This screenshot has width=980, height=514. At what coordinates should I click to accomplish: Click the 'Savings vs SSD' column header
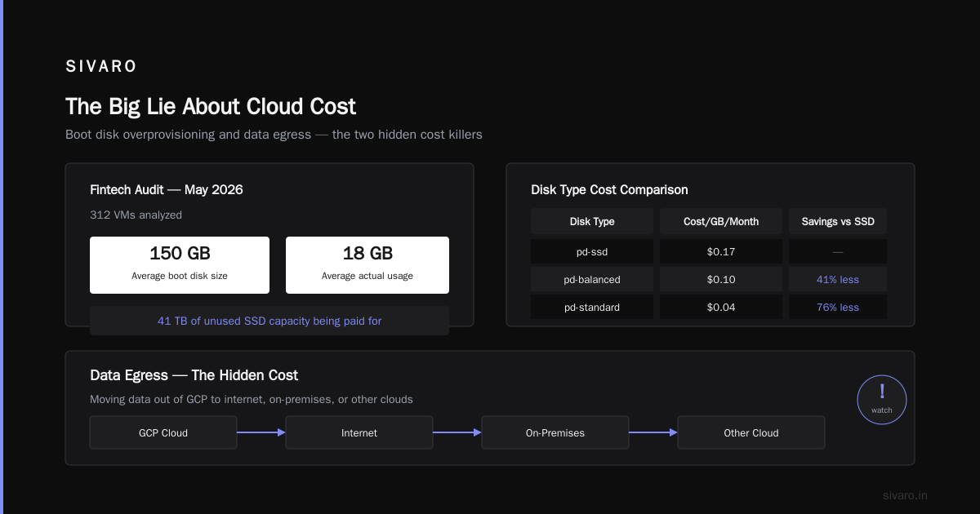(838, 221)
